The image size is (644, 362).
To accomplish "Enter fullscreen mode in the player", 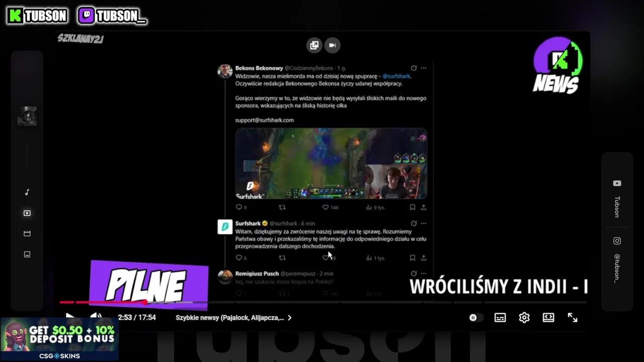I will coord(573,318).
